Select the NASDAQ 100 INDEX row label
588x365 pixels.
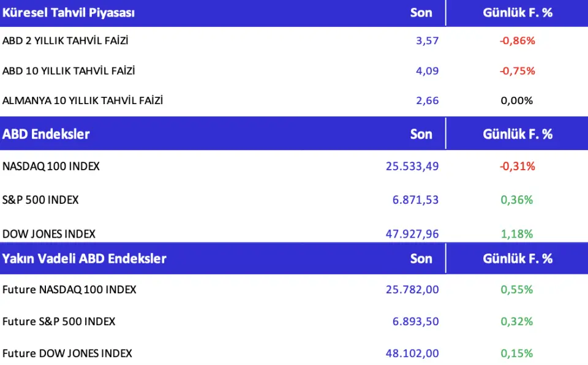[x=51, y=166]
